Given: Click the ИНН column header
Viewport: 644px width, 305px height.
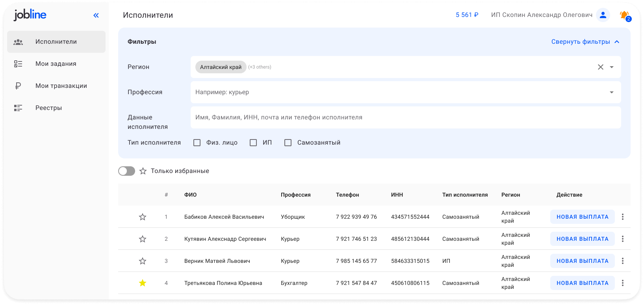Looking at the screenshot, I should (397, 195).
